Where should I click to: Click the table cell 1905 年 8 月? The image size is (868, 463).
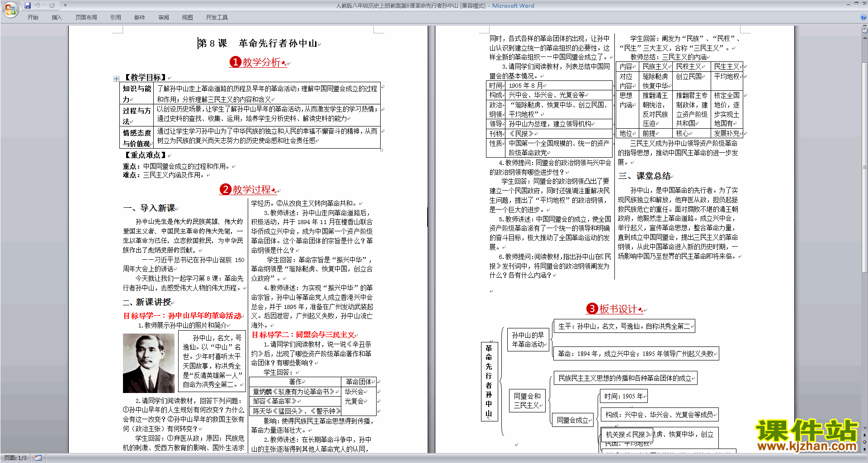tap(559, 85)
